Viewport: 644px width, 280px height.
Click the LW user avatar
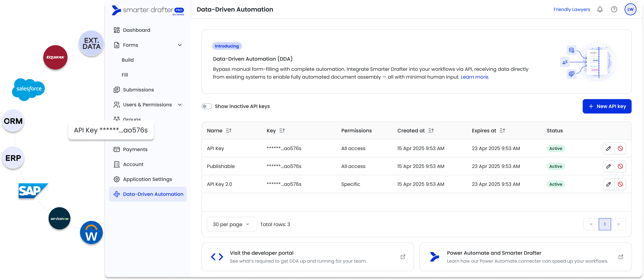(x=630, y=10)
